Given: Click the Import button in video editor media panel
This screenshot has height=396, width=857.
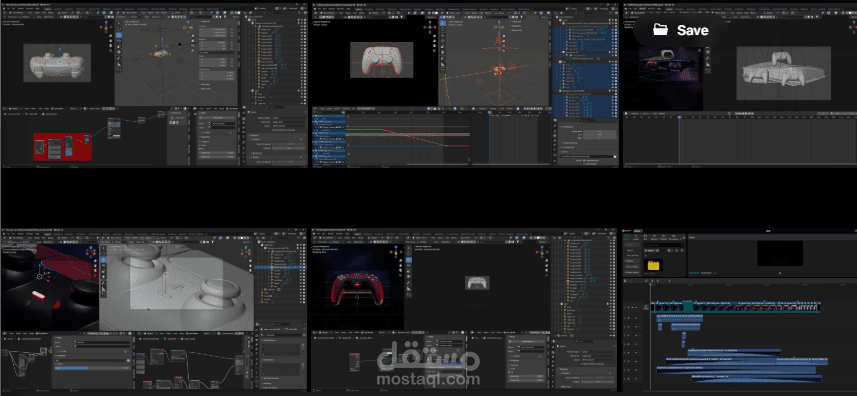Looking at the screenshot, I should (x=649, y=251).
